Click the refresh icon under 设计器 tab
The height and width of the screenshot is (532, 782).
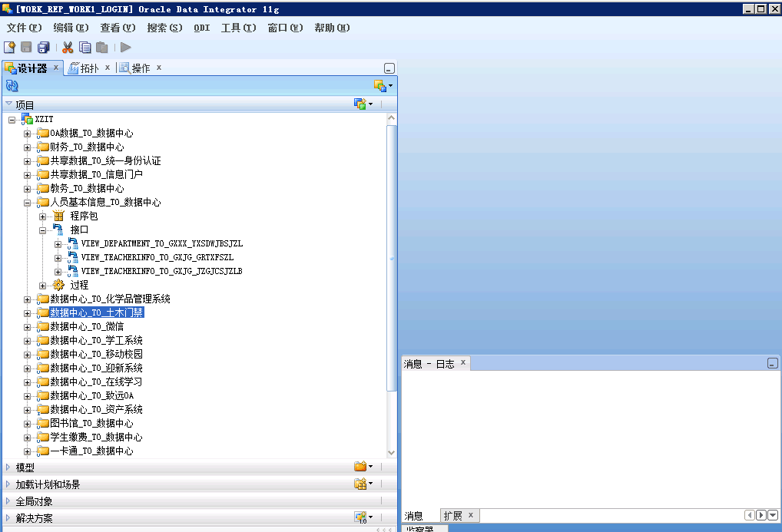12,86
